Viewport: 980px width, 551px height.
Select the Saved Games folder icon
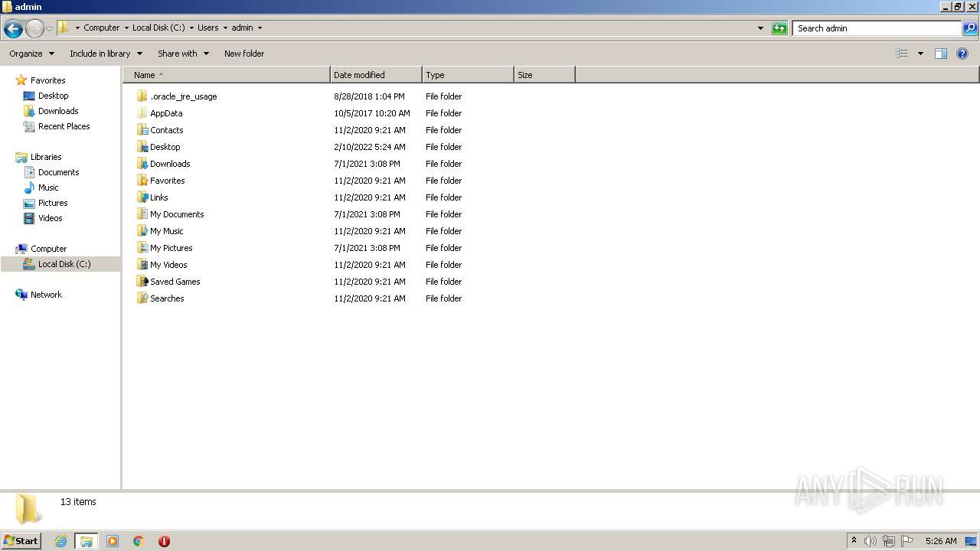142,282
